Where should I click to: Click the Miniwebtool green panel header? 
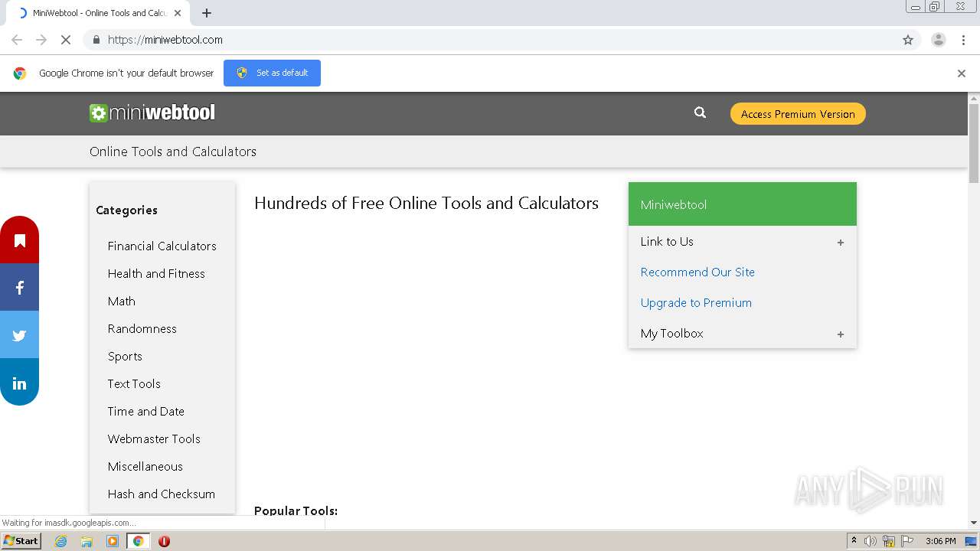click(743, 204)
